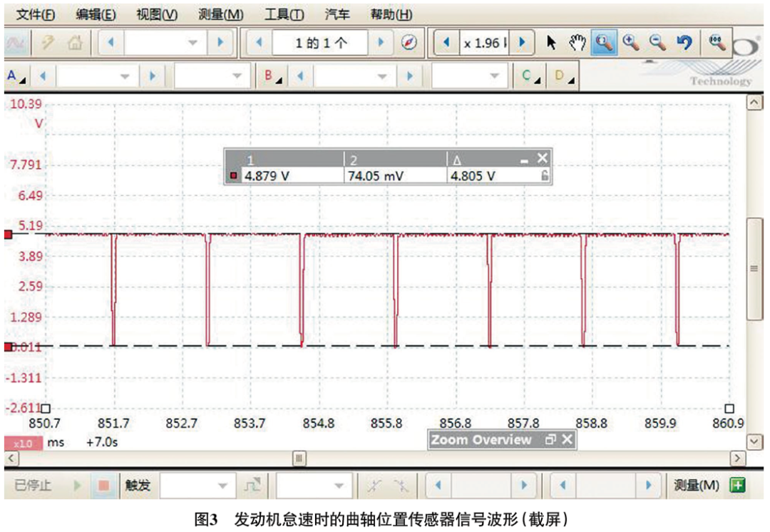This screenshot has height=532, width=770.
Task: Open channel D options button
Action: [x=564, y=76]
